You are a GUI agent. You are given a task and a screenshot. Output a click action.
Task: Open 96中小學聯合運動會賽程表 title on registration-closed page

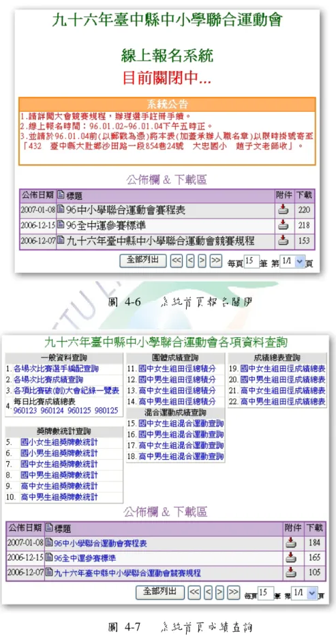[125, 211]
